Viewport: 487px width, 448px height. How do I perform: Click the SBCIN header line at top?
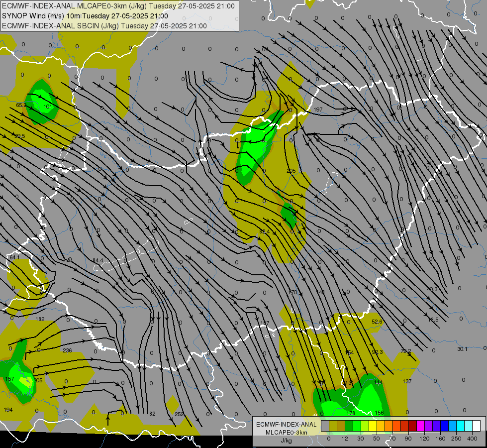[x=104, y=26]
